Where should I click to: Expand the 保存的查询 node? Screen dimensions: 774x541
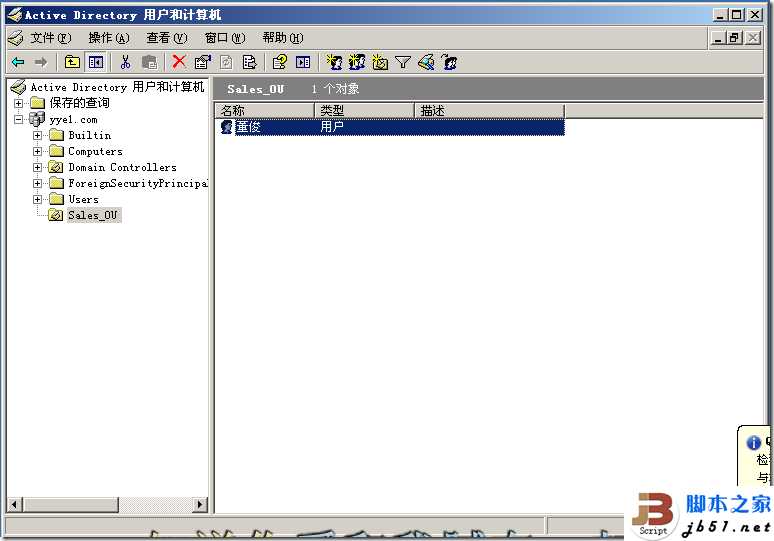coord(18,103)
